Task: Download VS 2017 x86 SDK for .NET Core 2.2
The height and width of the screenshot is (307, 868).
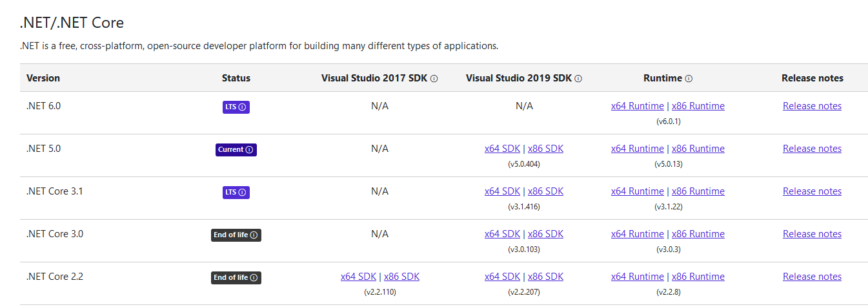Action: [x=401, y=277]
